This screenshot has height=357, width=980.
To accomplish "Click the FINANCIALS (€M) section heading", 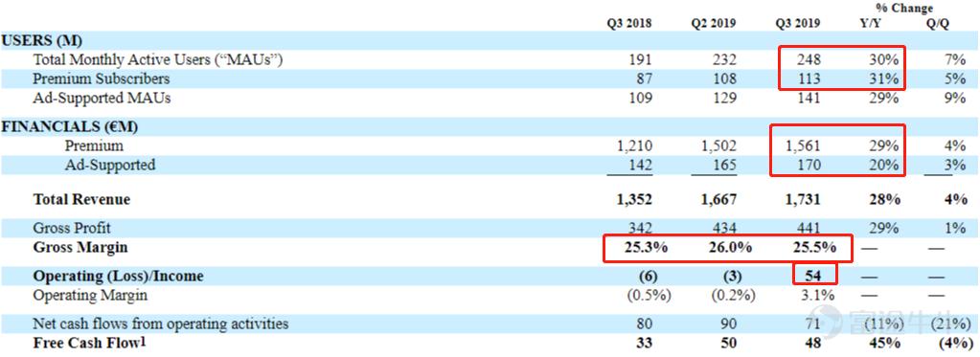I will point(70,126).
